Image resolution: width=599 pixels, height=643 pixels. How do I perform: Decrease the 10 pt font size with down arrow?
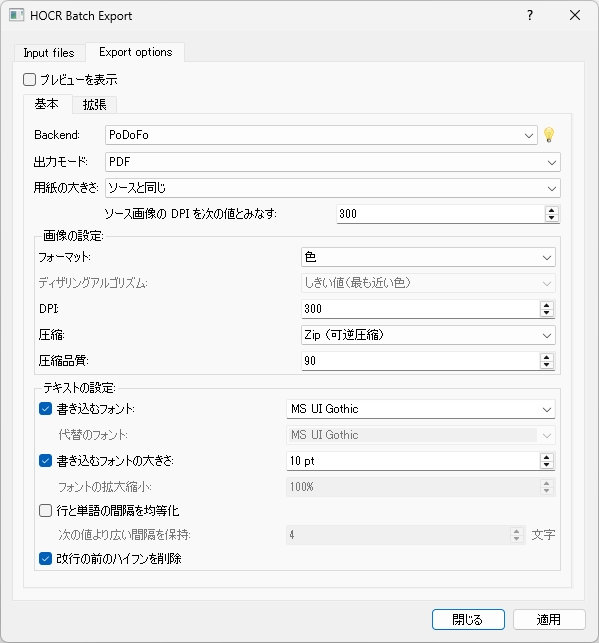coord(547,465)
